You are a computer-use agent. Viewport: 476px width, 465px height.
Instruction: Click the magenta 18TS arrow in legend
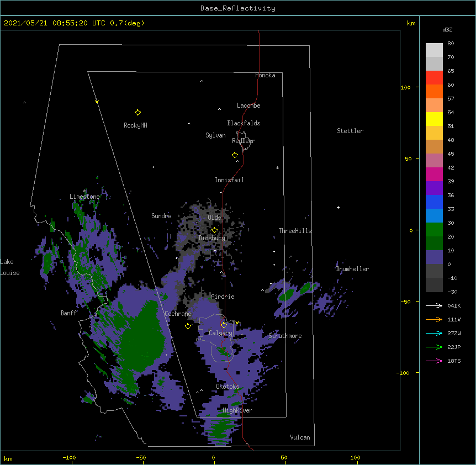click(434, 361)
